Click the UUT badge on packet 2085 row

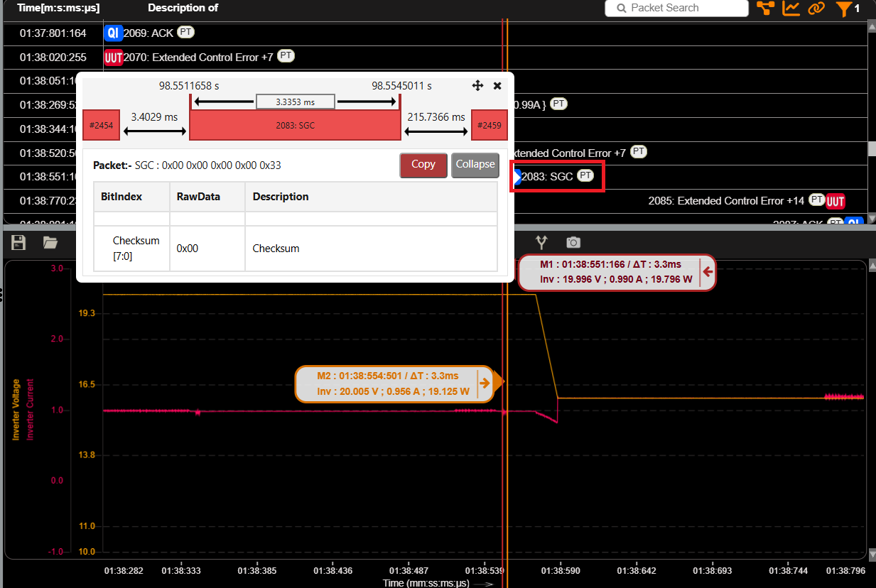coord(836,201)
